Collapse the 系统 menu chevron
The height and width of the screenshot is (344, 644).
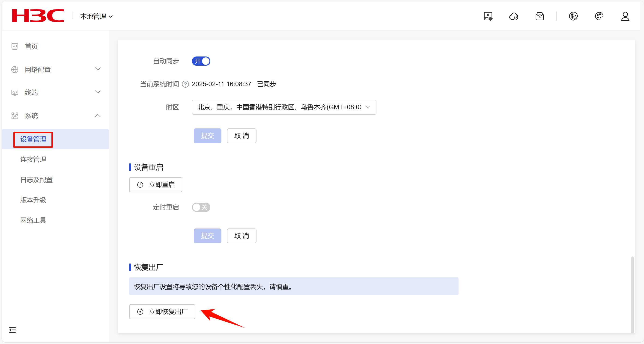tap(98, 116)
